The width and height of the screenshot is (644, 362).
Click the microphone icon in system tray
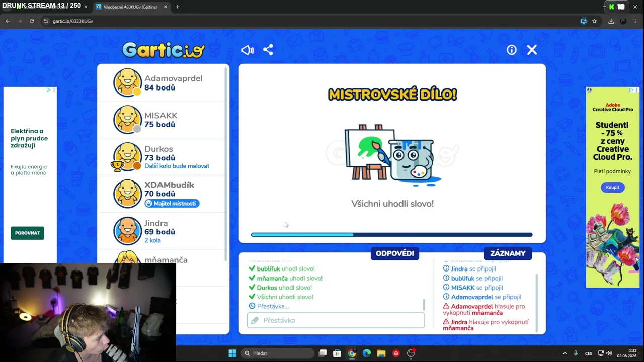576,353
